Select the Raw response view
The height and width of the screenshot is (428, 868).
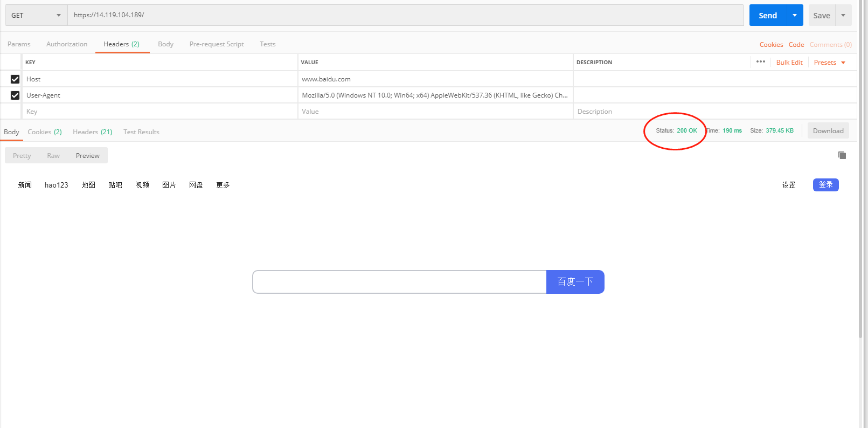pos(53,156)
